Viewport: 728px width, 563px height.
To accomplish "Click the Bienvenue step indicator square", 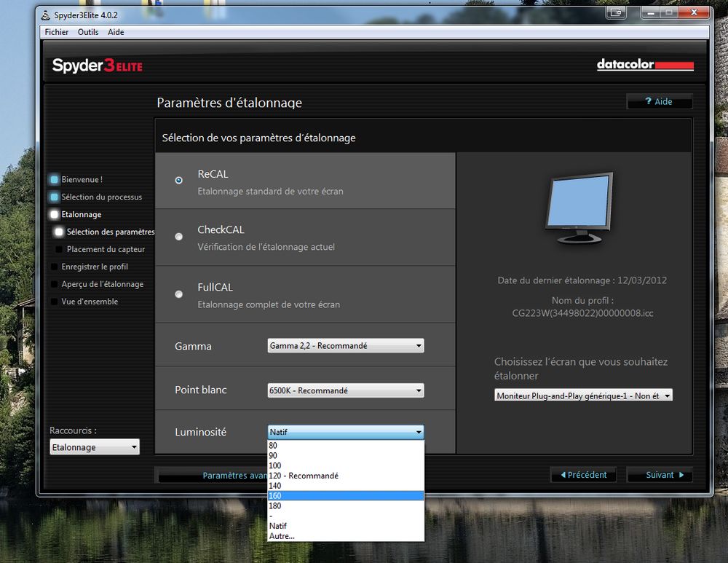I will (55, 179).
